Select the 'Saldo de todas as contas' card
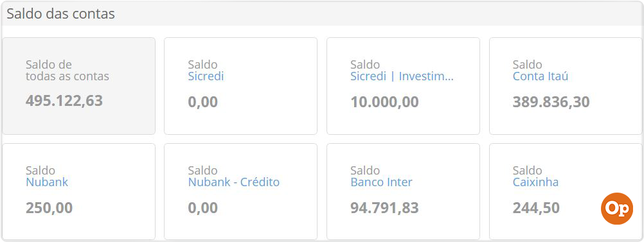The image size is (644, 242). click(x=79, y=86)
